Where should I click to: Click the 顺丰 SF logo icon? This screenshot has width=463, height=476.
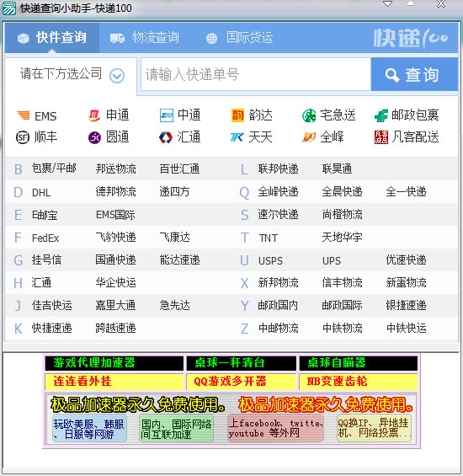[23, 137]
